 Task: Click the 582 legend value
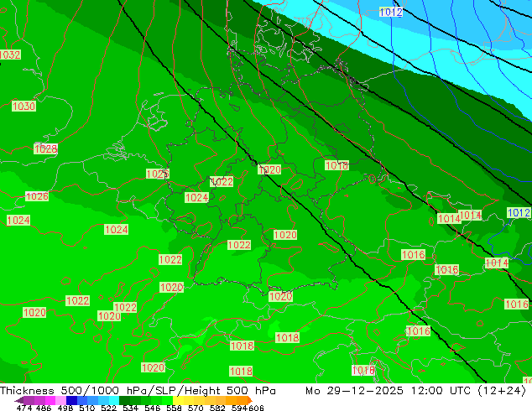[217, 408]
